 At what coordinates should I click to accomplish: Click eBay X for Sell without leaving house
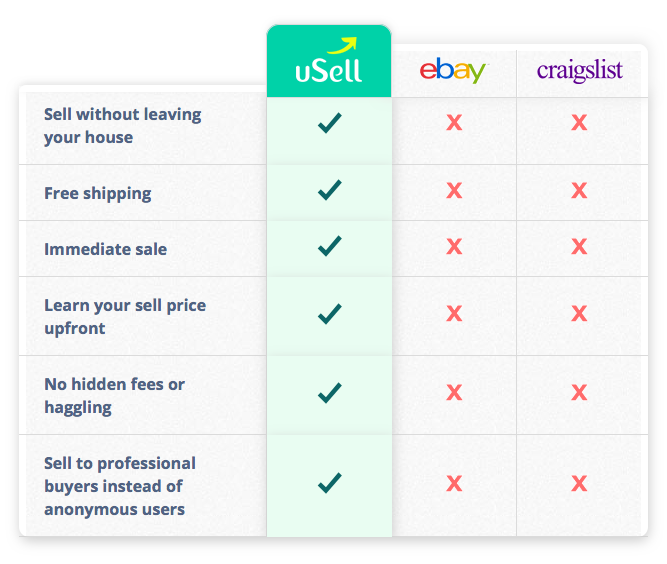454,122
